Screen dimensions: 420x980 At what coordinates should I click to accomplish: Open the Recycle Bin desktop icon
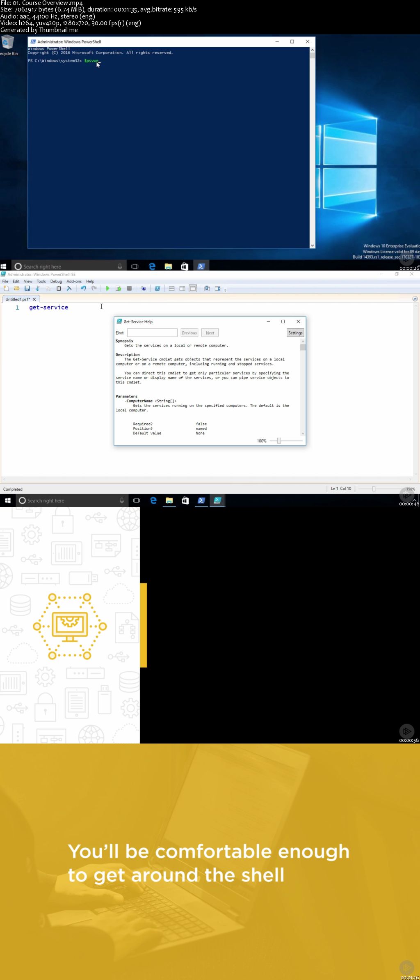pos(8,45)
